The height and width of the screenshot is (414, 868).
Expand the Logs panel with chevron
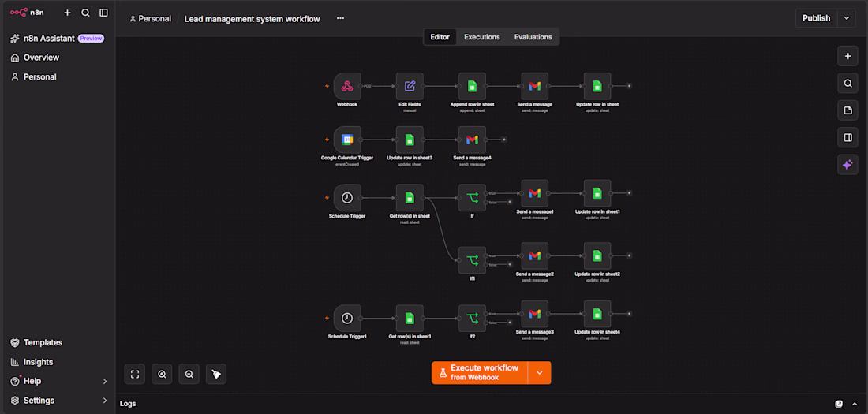tap(855, 404)
